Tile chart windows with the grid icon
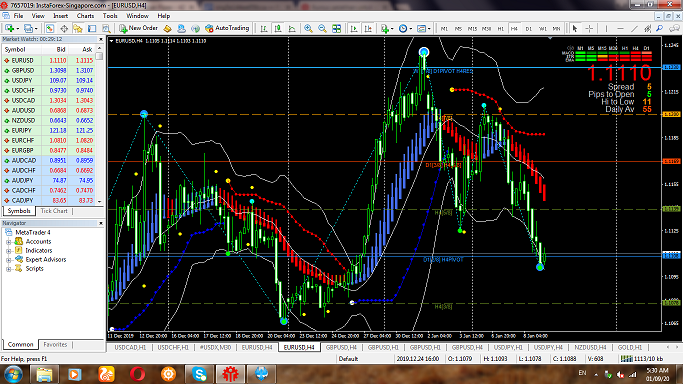 click(x=337, y=28)
